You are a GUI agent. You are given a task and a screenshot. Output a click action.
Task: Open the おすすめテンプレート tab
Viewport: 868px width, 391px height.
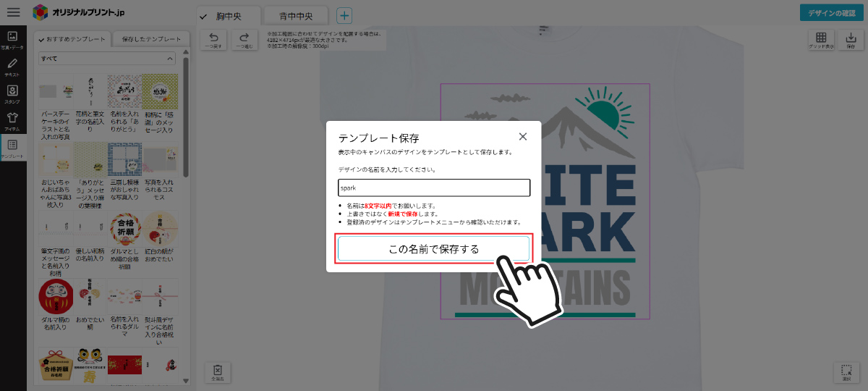pos(72,39)
